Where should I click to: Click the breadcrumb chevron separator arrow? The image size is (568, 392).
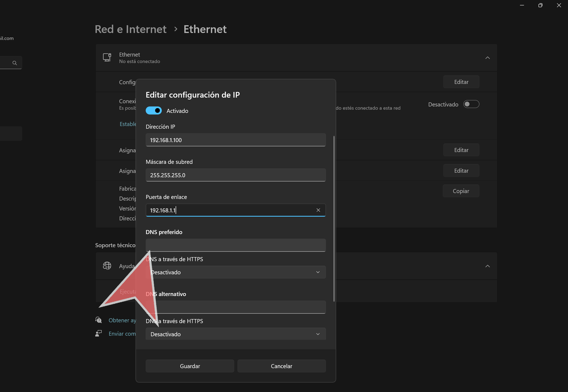(x=176, y=29)
